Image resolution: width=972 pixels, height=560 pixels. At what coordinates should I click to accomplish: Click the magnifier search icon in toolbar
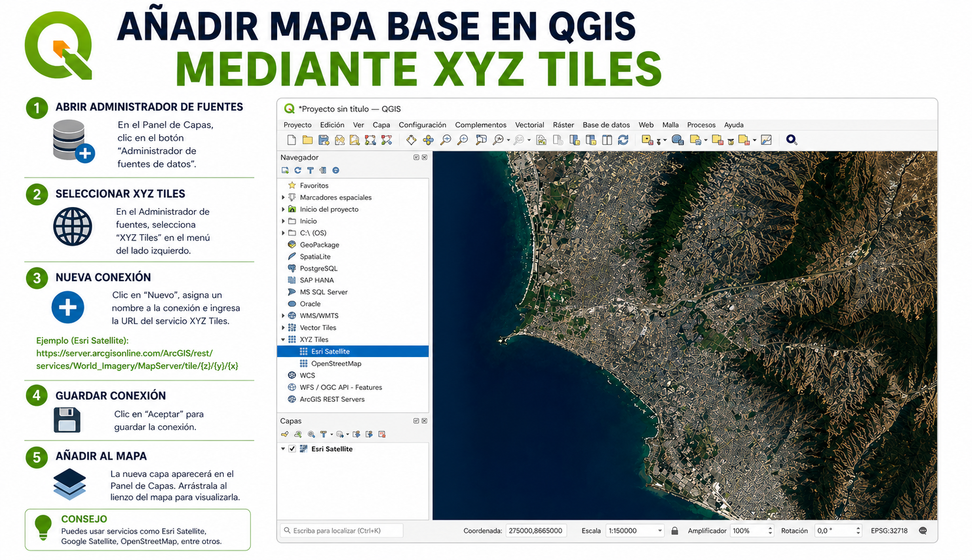(791, 140)
